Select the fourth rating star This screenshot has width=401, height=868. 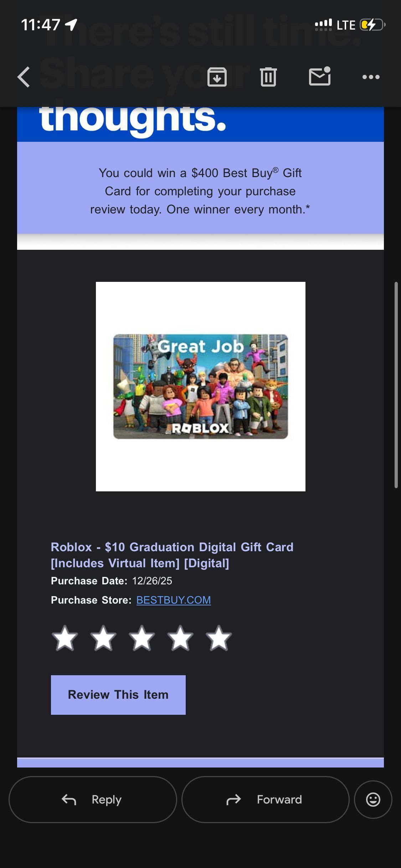180,638
